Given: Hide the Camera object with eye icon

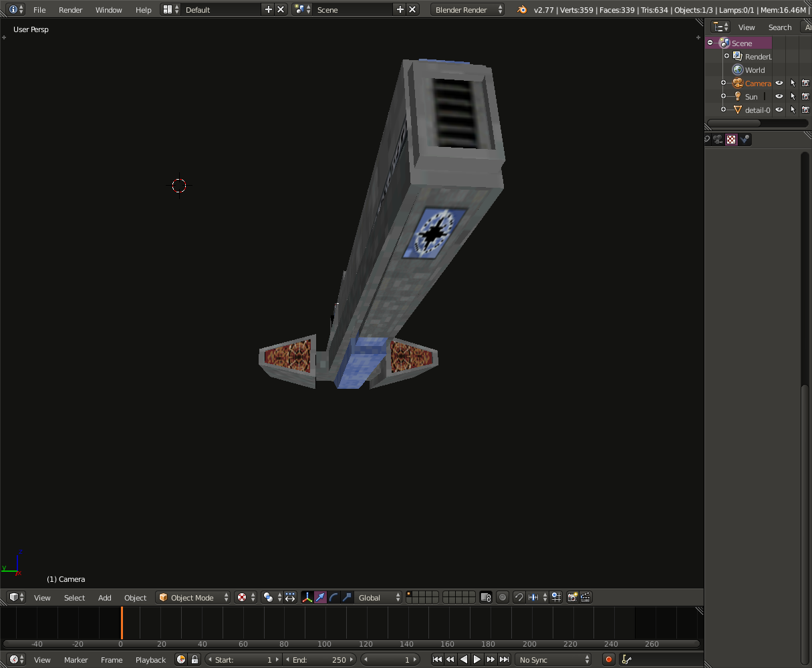Looking at the screenshot, I should click(779, 83).
